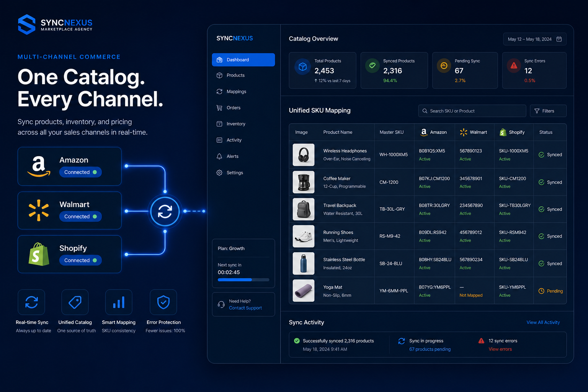
Task: Click the Running Shoes product thumbnail
Action: (x=304, y=236)
